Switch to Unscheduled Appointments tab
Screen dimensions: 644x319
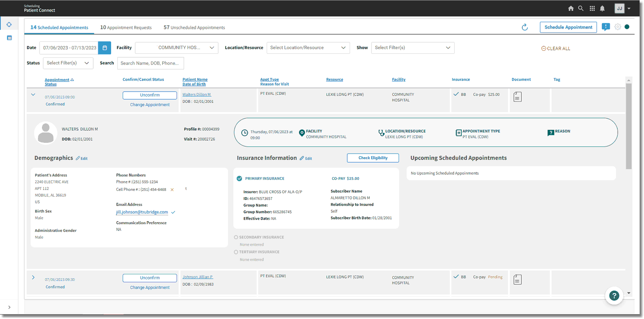pos(194,28)
